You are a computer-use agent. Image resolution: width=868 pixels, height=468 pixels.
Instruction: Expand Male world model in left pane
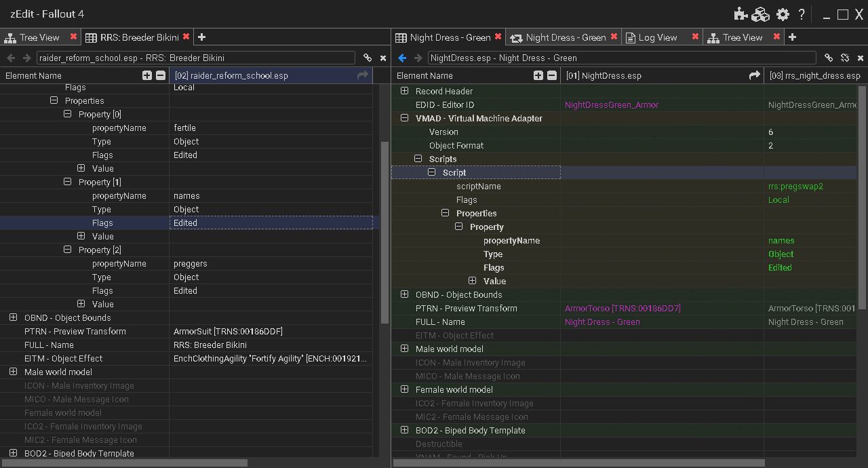pyautogui.click(x=13, y=372)
